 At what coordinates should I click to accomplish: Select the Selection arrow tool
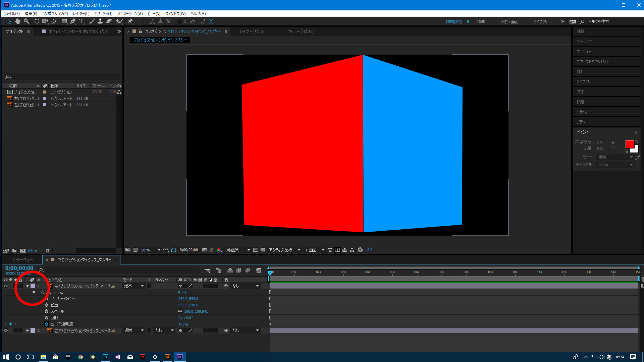pyautogui.click(x=9, y=21)
